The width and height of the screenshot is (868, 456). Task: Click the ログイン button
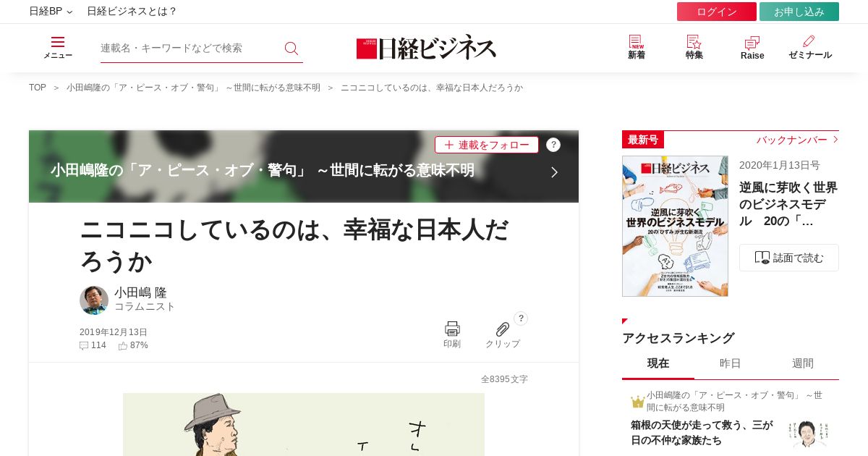point(717,12)
